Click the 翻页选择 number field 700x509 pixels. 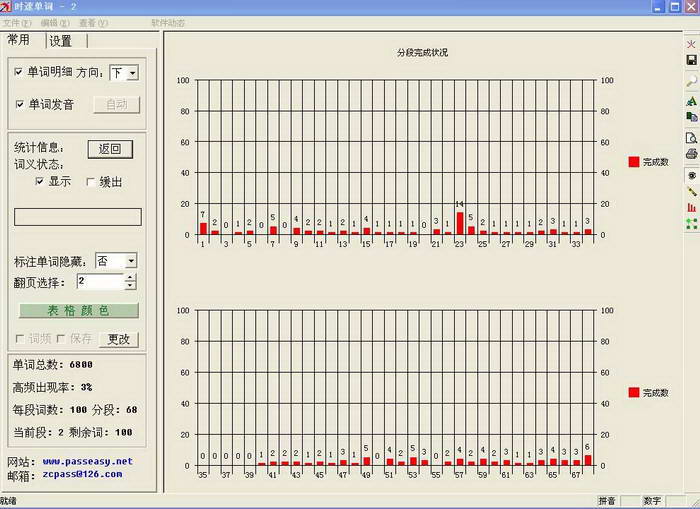(x=100, y=281)
